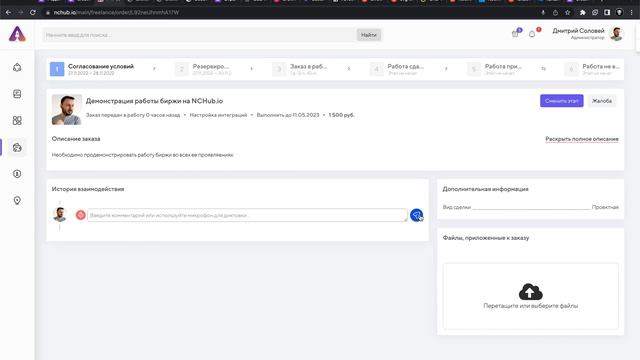Click the browser forward arrow
The image size is (640, 360).
point(20,13)
